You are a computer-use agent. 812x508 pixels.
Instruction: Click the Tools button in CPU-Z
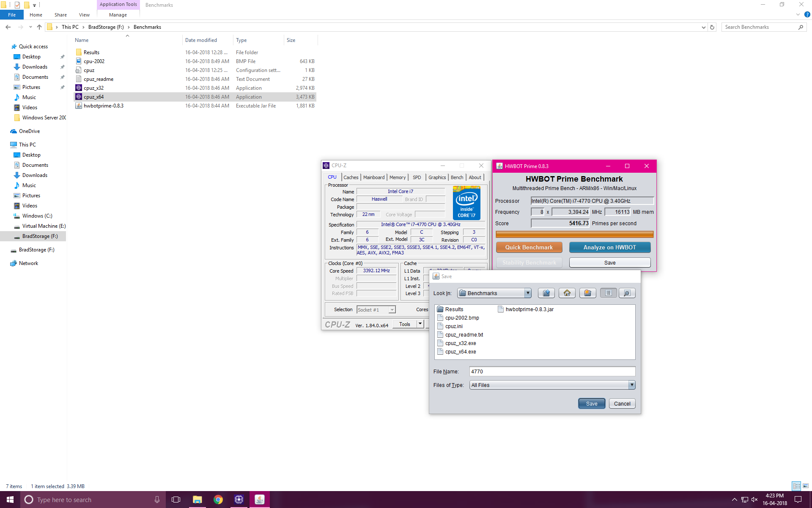pos(405,324)
